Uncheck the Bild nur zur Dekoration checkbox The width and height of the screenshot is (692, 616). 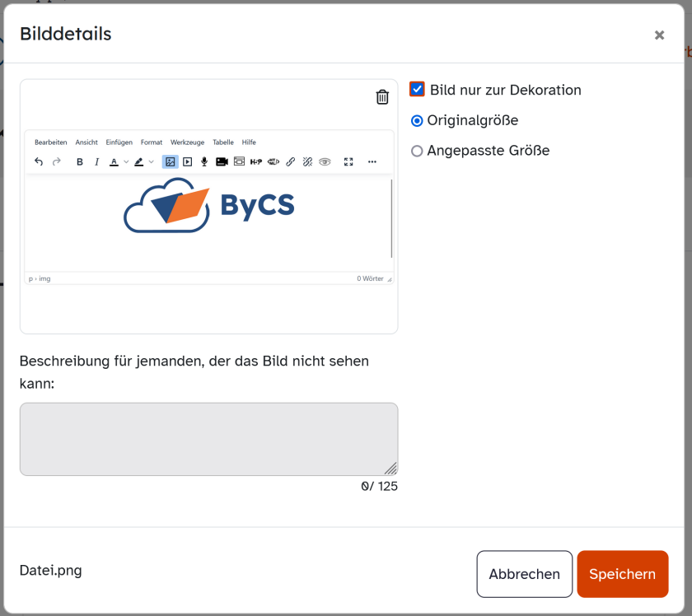(418, 90)
